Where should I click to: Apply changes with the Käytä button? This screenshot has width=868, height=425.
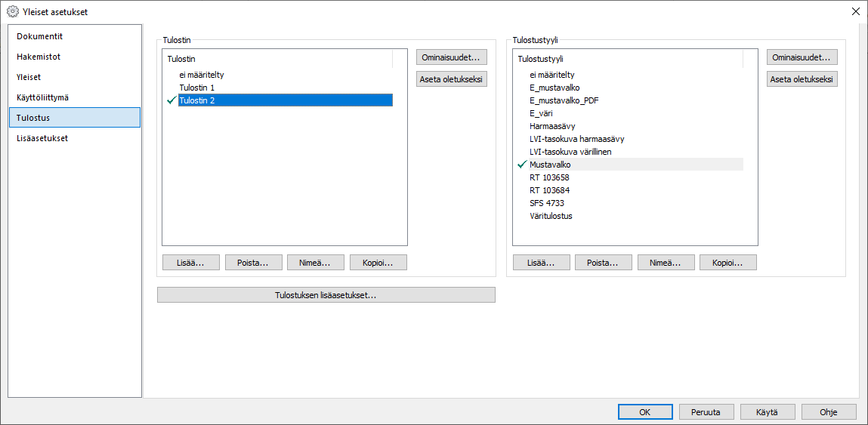pos(767,412)
